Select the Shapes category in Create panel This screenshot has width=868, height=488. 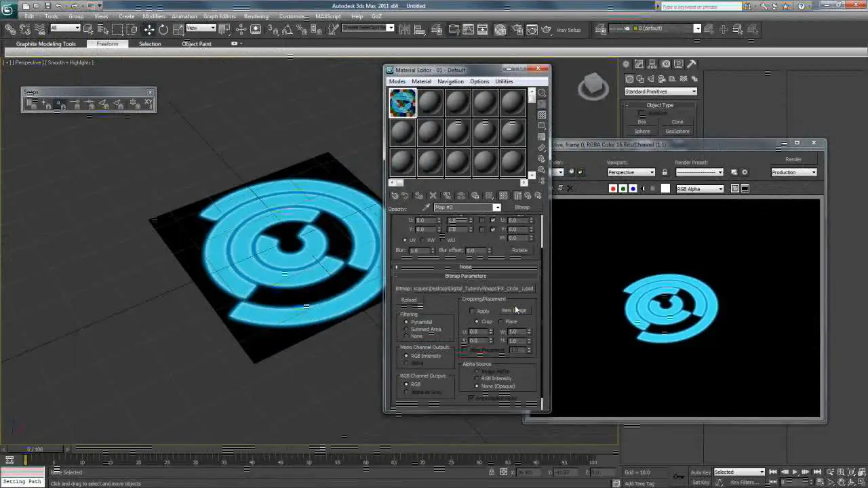[x=640, y=79]
